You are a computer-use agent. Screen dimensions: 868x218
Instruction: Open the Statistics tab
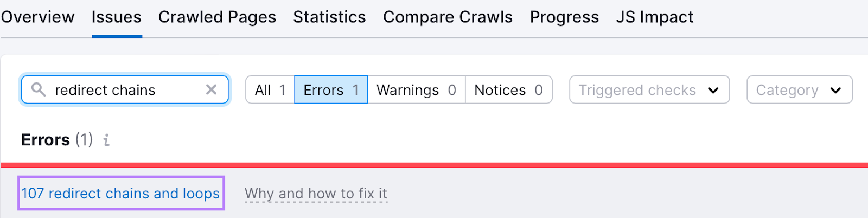[329, 17]
